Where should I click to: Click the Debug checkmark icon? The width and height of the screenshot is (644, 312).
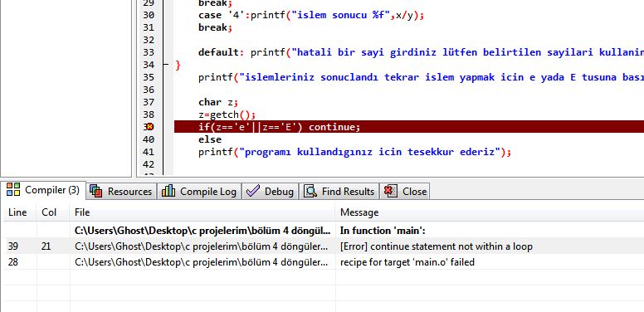point(252,191)
